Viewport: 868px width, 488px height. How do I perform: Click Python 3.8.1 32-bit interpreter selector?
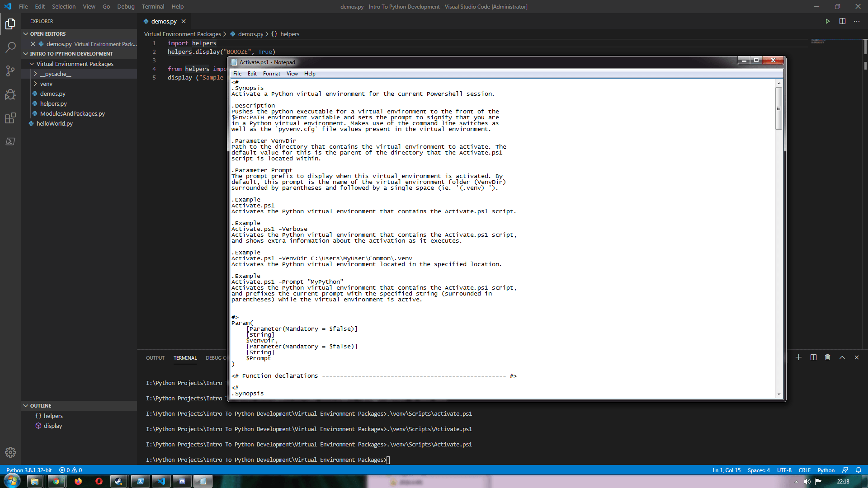(29, 470)
